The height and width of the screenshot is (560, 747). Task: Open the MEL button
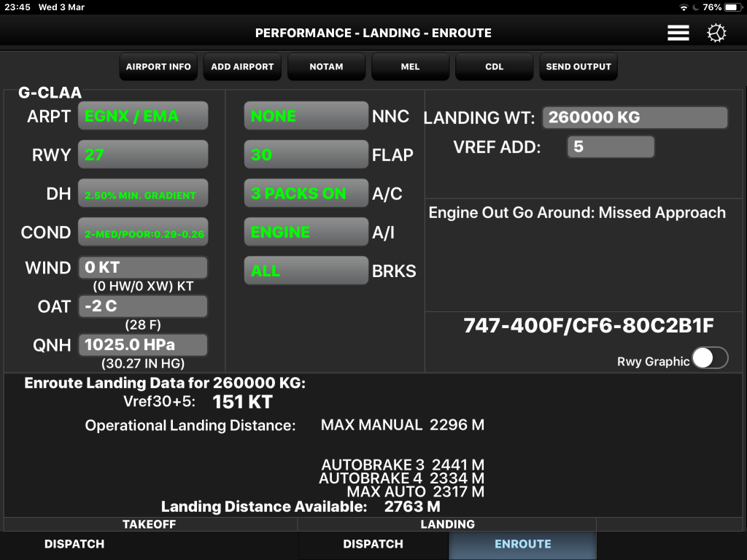410,67
